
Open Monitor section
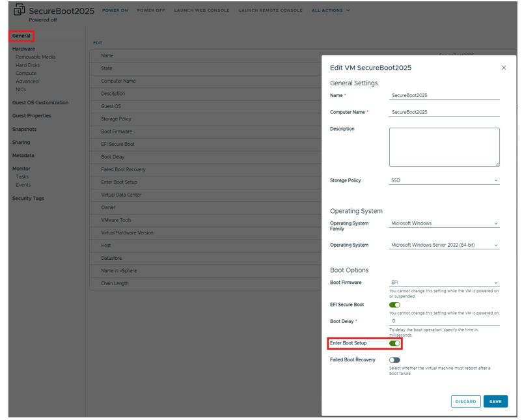tap(21, 169)
